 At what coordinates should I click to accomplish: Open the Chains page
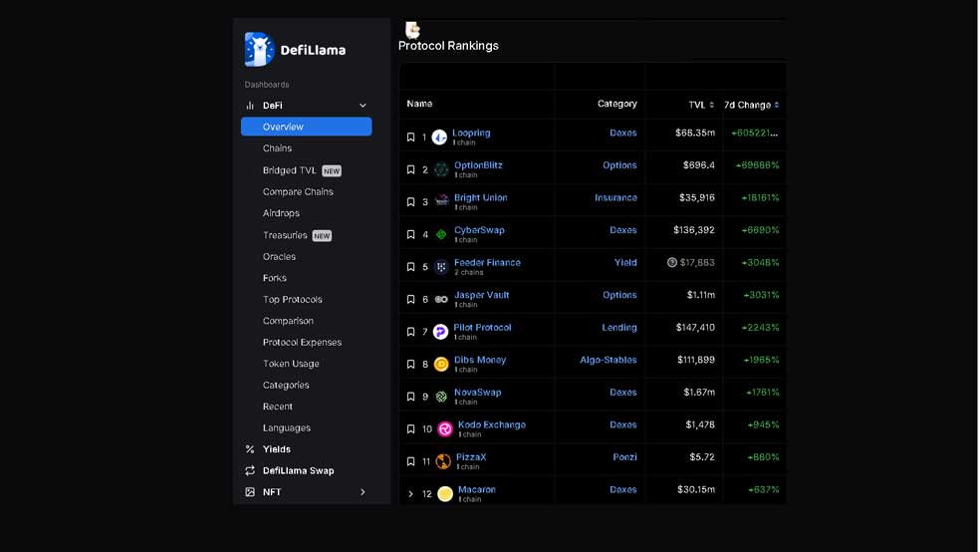click(277, 148)
